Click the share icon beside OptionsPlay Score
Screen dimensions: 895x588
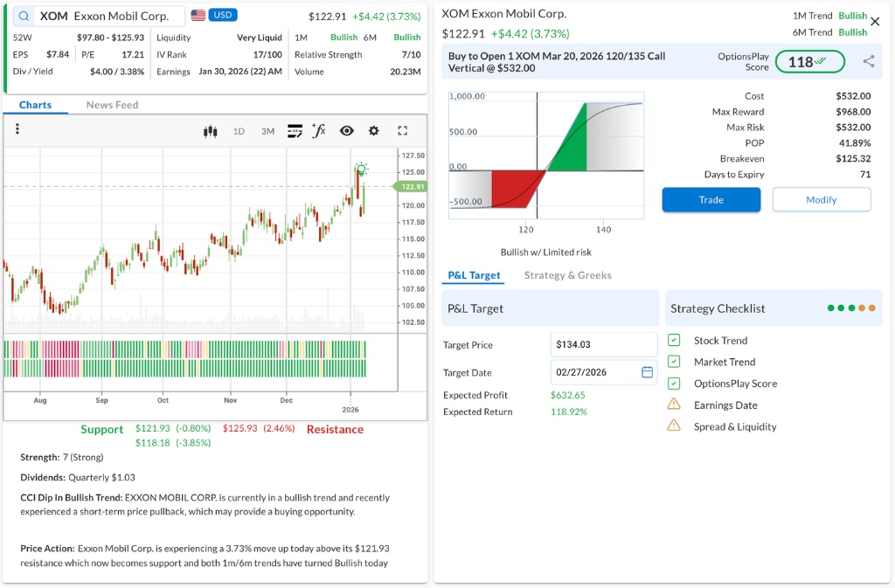click(868, 61)
